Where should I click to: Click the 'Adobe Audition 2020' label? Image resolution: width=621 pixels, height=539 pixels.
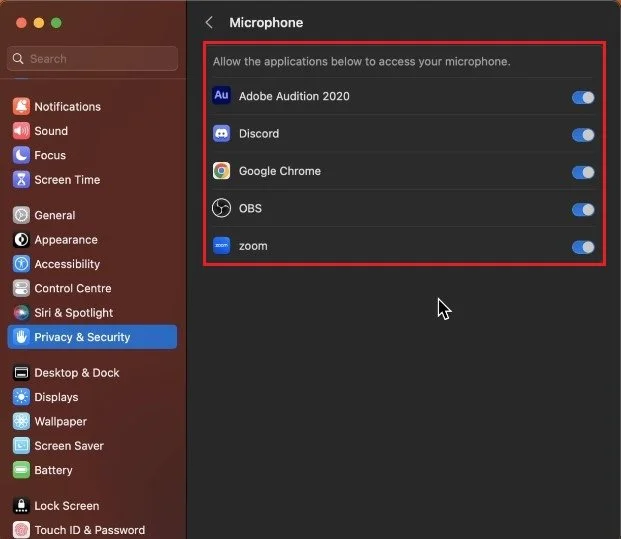pyautogui.click(x=294, y=96)
